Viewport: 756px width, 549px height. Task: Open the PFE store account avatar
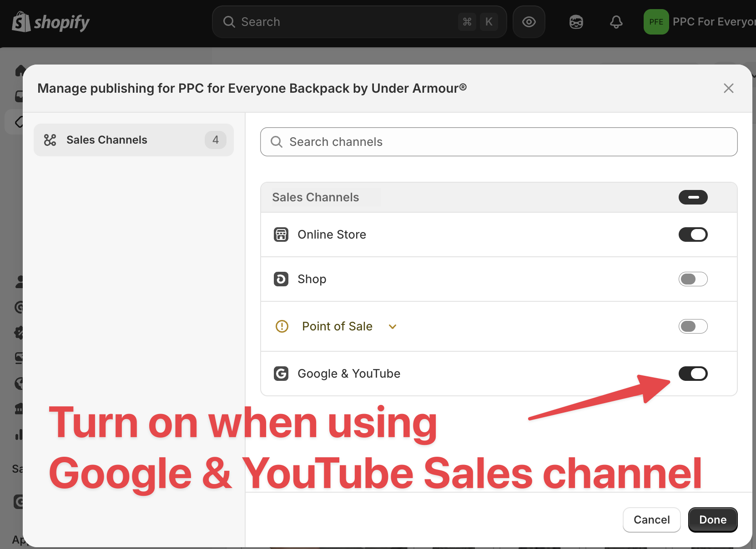pyautogui.click(x=656, y=22)
